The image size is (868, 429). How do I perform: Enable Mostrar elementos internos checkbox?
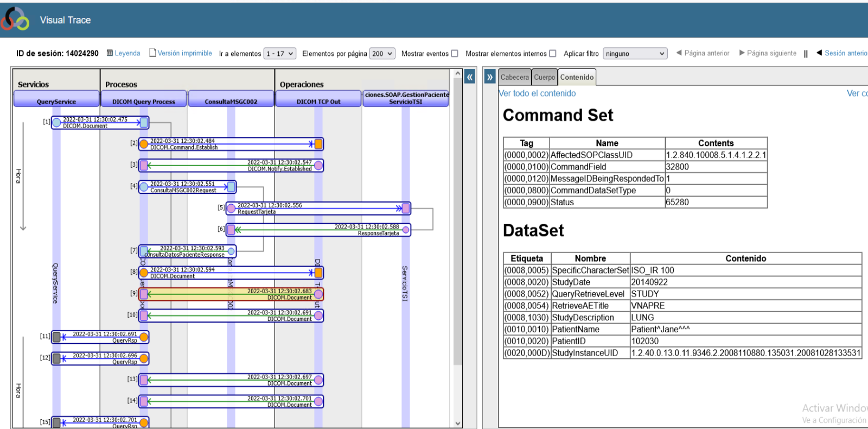tap(552, 54)
